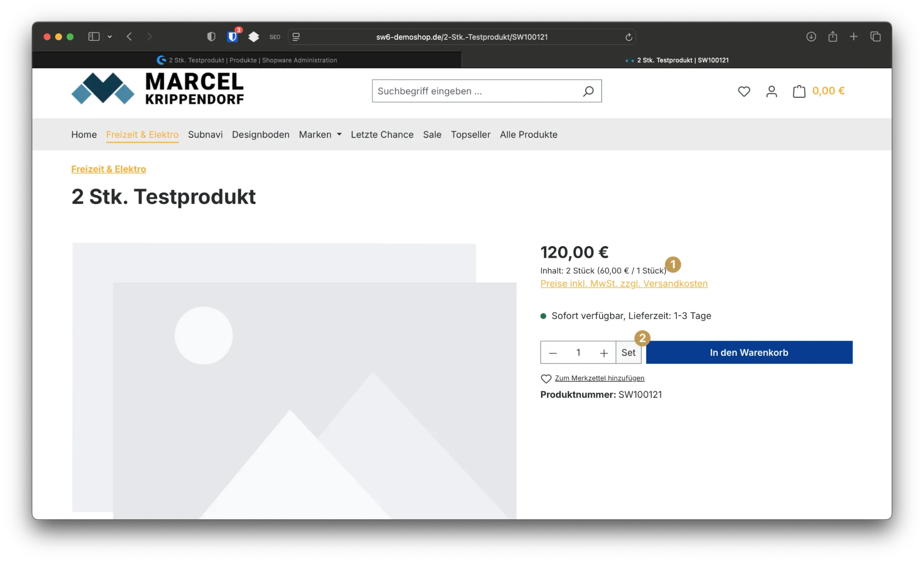This screenshot has height=562, width=924.
Task: Increase quantity using the plus stepper
Action: coord(604,352)
